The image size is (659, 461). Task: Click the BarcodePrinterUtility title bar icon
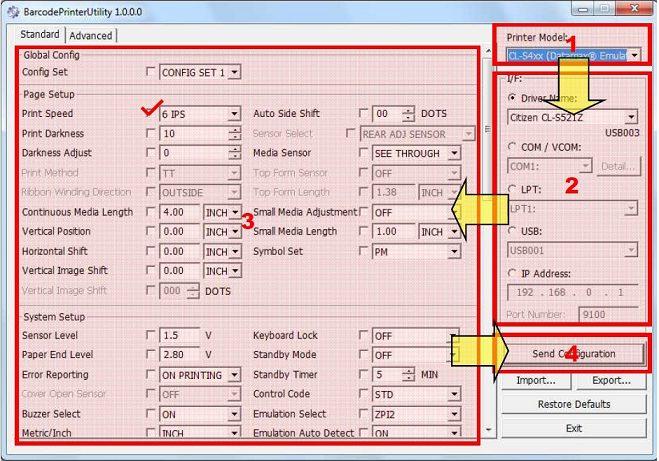[10, 11]
